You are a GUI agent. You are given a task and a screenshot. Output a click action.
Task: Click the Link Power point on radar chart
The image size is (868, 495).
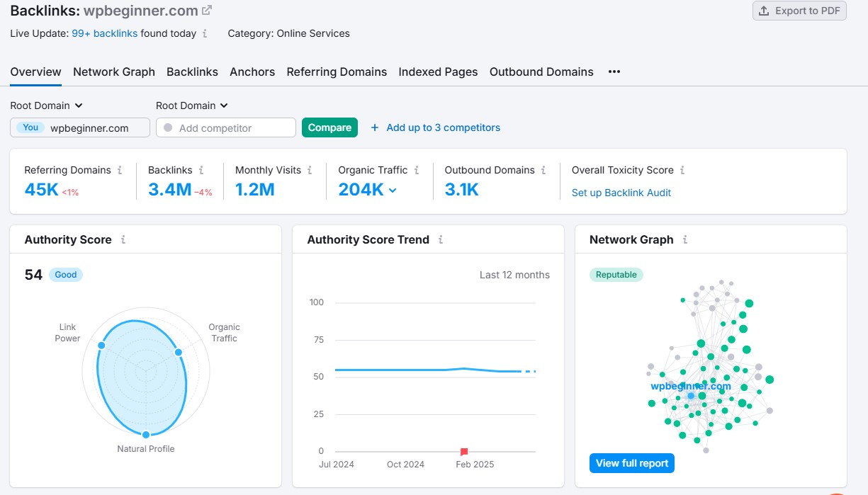[x=101, y=346]
